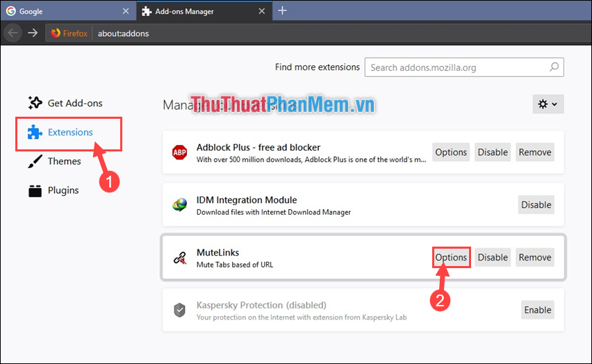592x364 pixels.
Task: Disable Adblock Plus extension
Action: [x=493, y=152]
